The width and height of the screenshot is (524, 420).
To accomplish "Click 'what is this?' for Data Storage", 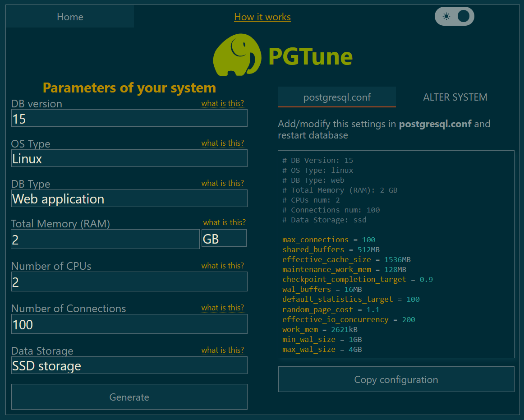I will click(x=222, y=350).
